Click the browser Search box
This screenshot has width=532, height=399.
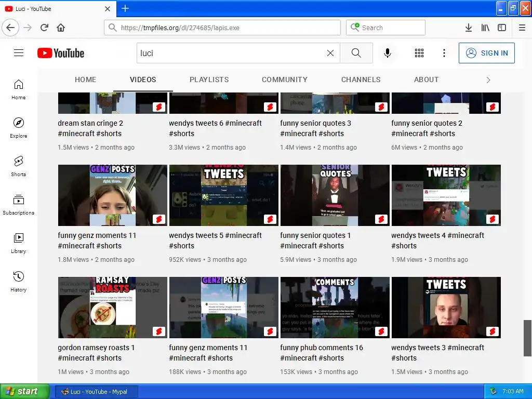tap(386, 28)
